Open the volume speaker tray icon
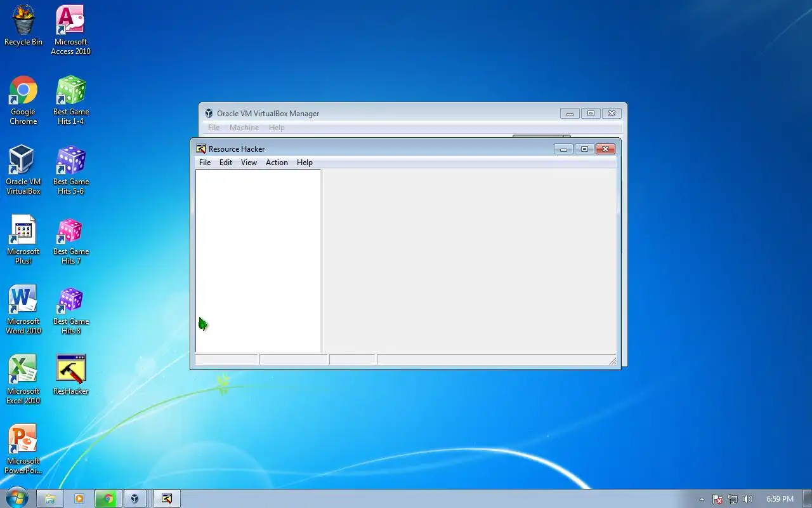This screenshot has width=812, height=508. point(748,499)
